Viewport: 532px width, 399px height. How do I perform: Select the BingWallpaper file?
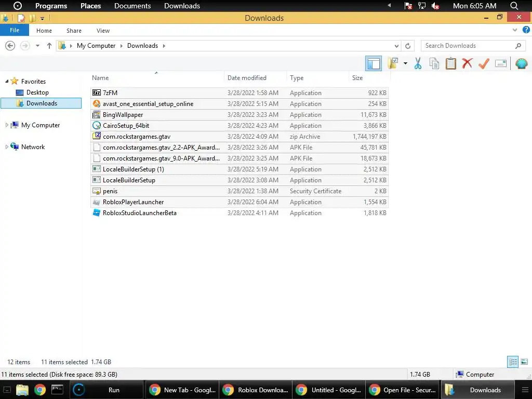point(240,115)
